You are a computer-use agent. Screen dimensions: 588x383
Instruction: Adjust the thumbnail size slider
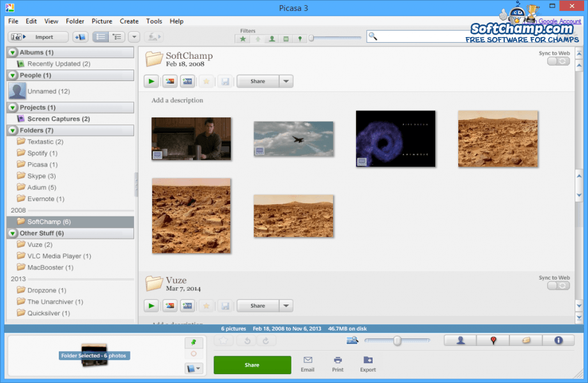point(398,340)
